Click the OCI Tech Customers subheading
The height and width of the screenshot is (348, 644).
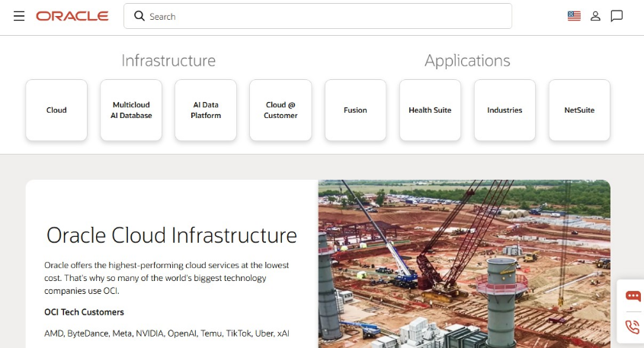tap(84, 312)
